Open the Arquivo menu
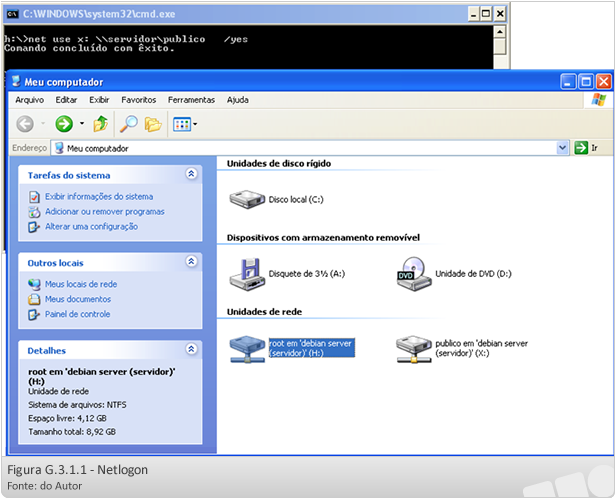This screenshot has height=499, width=616. (29, 100)
